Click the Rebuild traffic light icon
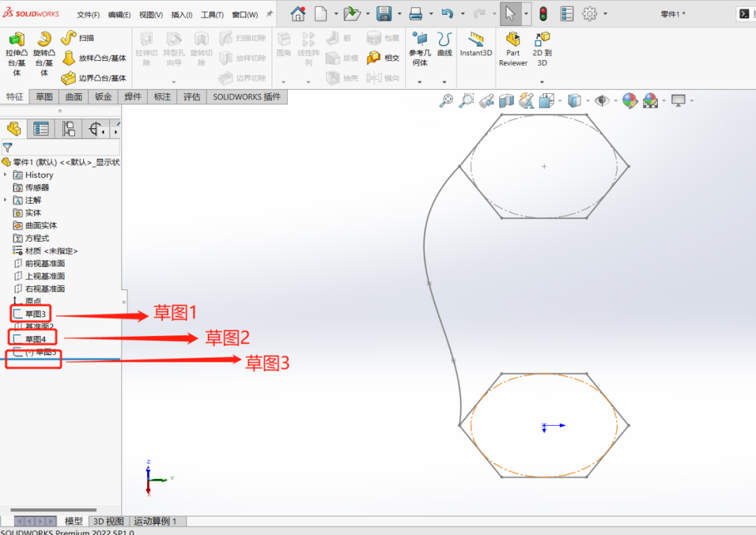Screen dimensions: 756x535 pyautogui.click(x=543, y=13)
